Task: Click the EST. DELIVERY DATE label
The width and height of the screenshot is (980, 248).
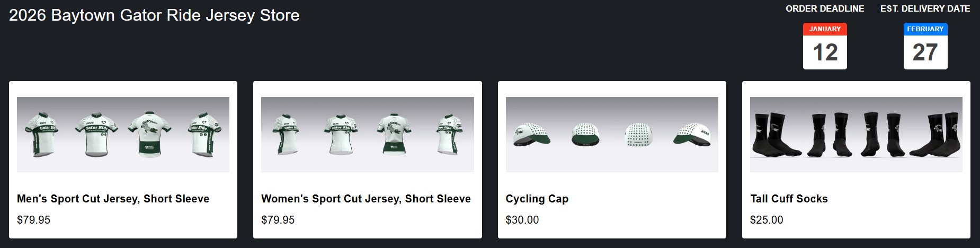Action: (x=925, y=8)
